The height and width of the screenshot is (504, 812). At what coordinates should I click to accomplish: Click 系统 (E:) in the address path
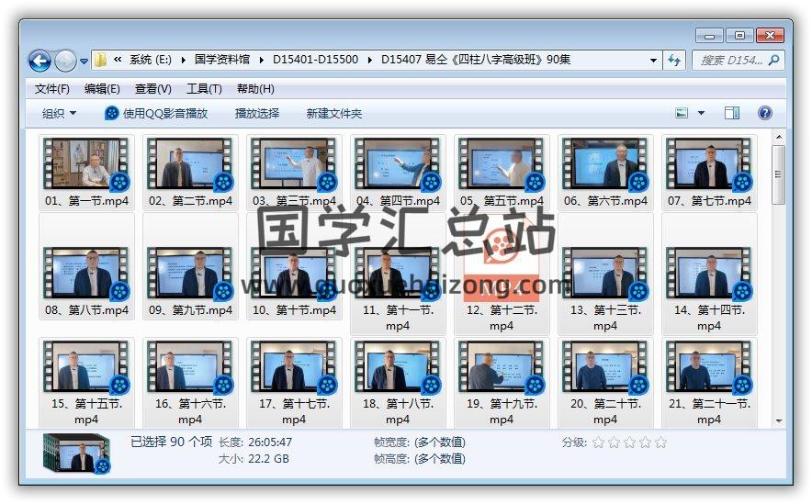(150, 60)
